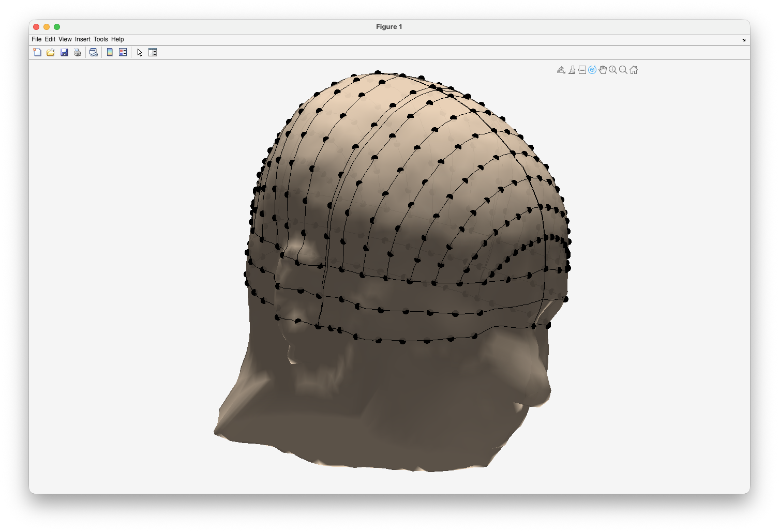Select the Pan hand tool
The width and height of the screenshot is (779, 532).
[603, 70]
